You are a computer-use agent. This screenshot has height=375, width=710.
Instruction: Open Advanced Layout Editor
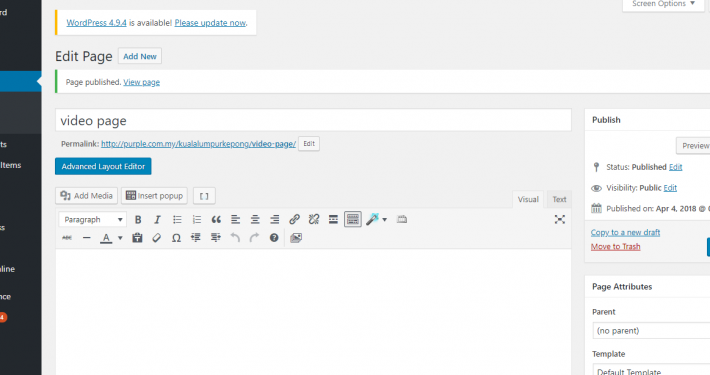pyautogui.click(x=103, y=166)
